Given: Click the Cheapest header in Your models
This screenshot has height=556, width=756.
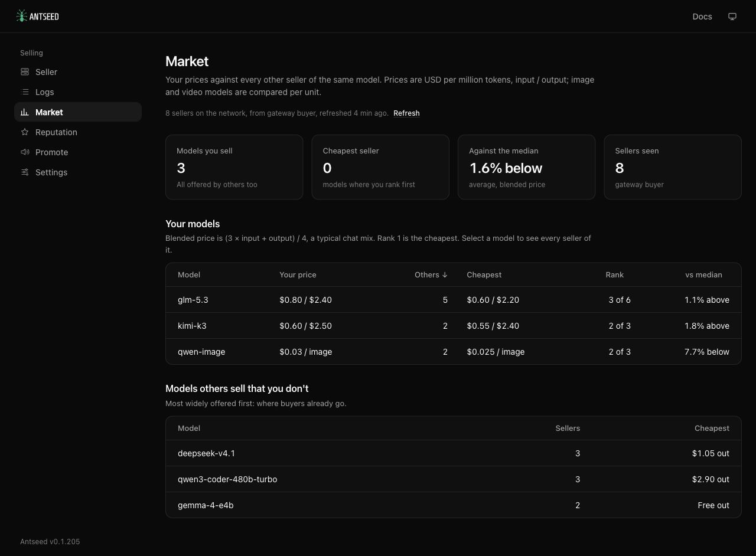Looking at the screenshot, I should coord(484,275).
